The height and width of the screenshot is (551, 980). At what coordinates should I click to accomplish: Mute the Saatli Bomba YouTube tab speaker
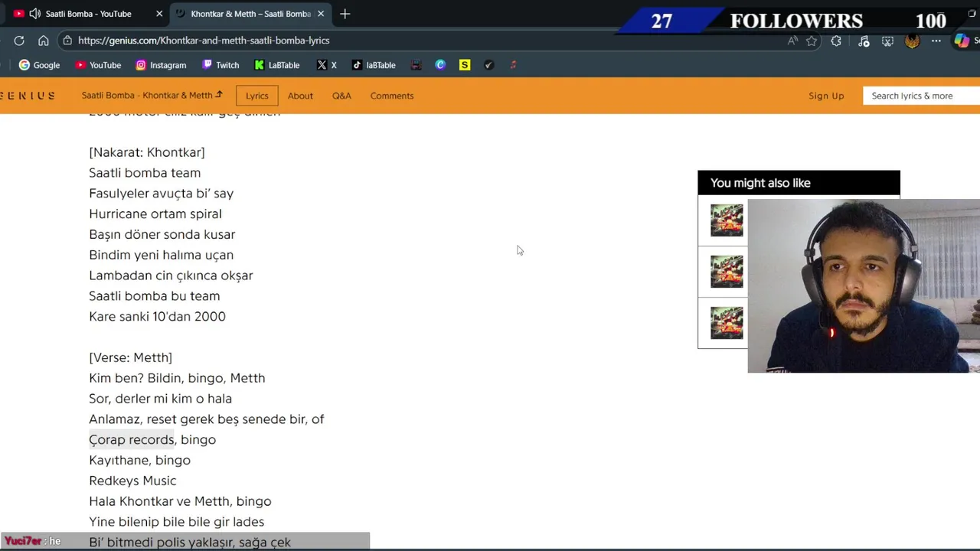point(35,14)
